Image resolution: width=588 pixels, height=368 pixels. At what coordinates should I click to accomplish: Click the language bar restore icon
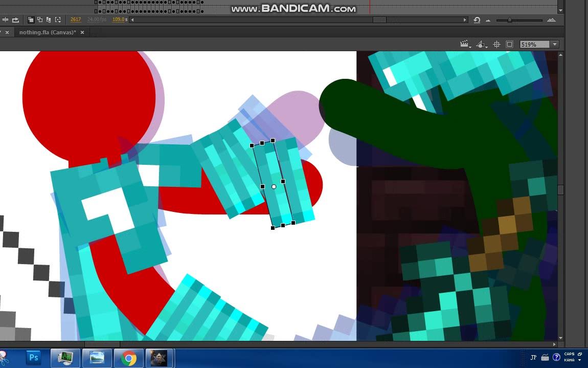click(580, 354)
